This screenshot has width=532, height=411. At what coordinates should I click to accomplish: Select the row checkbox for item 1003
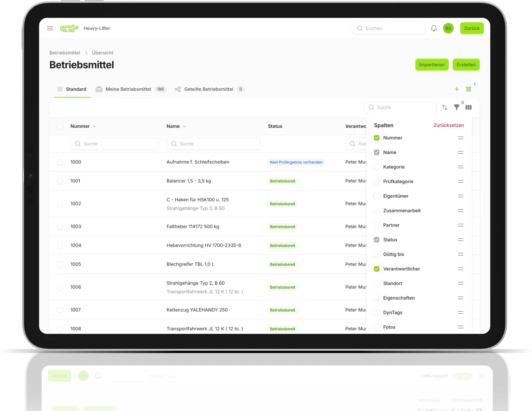coord(60,227)
